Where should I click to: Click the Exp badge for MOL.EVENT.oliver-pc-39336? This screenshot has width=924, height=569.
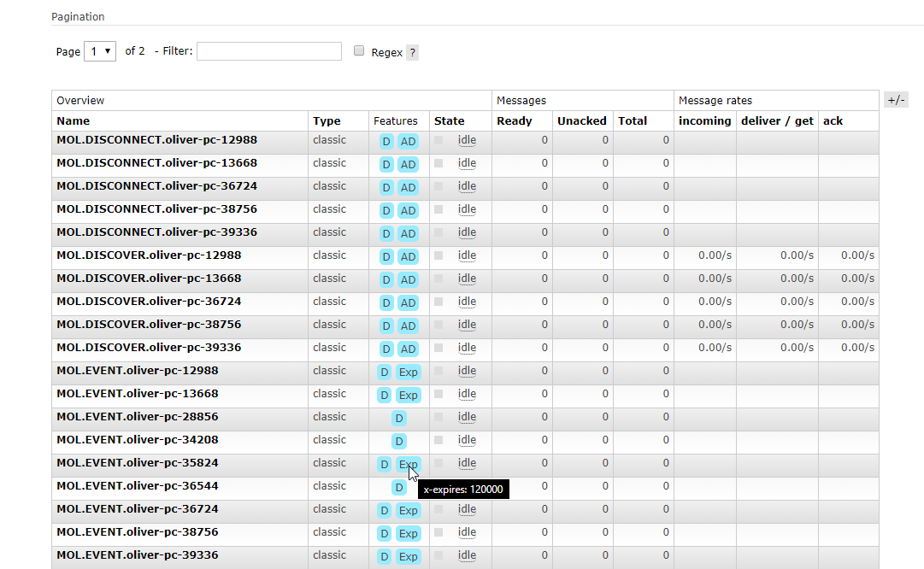tap(408, 556)
